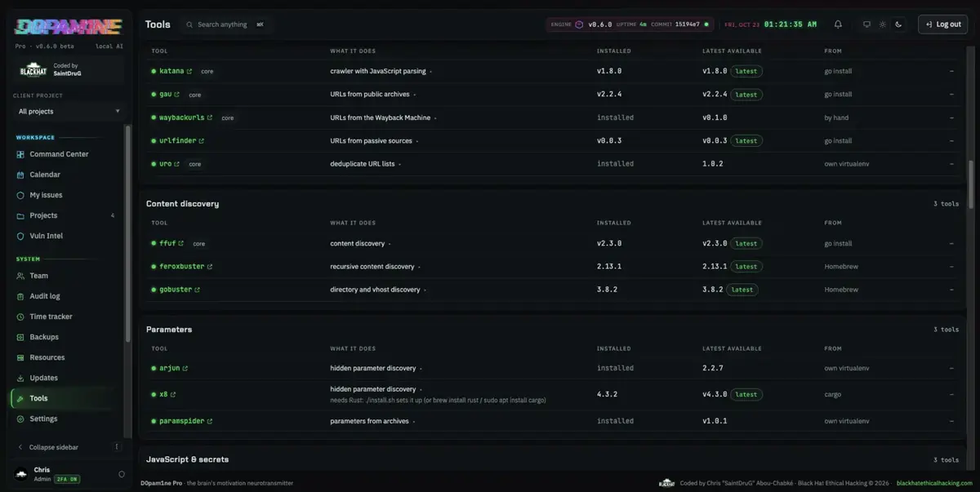Image resolution: width=980 pixels, height=492 pixels.
Task: Click the magnifier icon in search box
Action: [x=189, y=24]
